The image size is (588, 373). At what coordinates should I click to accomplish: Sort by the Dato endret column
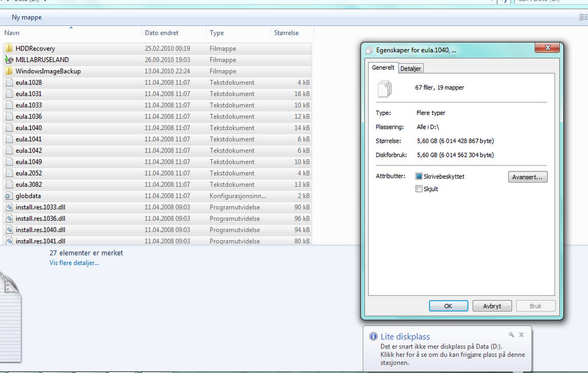tap(173, 33)
